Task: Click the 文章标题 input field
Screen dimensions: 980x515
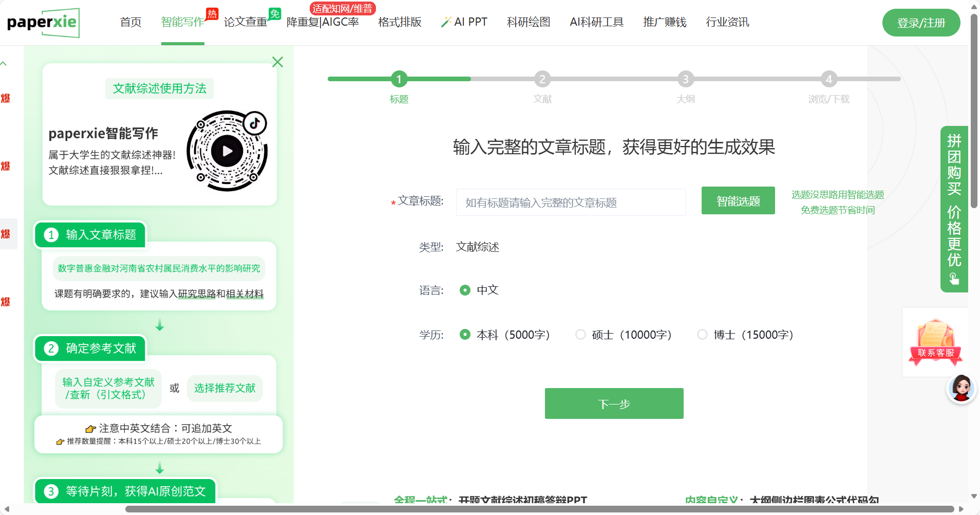Action: (571, 203)
